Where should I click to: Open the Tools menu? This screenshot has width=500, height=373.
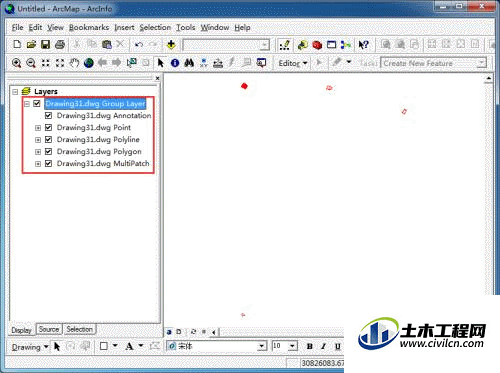click(x=185, y=28)
